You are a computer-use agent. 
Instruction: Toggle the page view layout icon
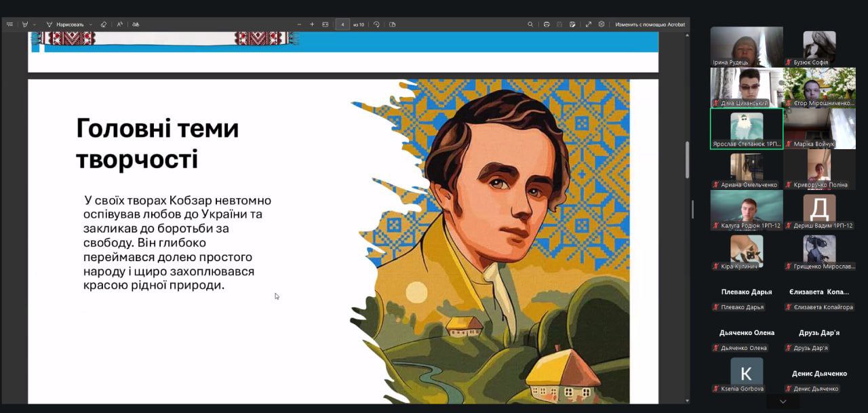point(392,24)
